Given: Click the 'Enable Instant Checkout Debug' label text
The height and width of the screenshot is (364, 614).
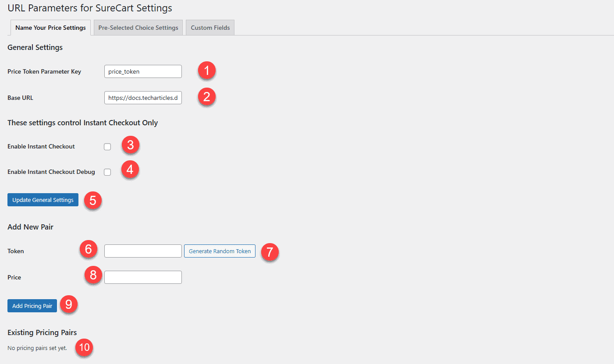Looking at the screenshot, I should click(x=51, y=172).
